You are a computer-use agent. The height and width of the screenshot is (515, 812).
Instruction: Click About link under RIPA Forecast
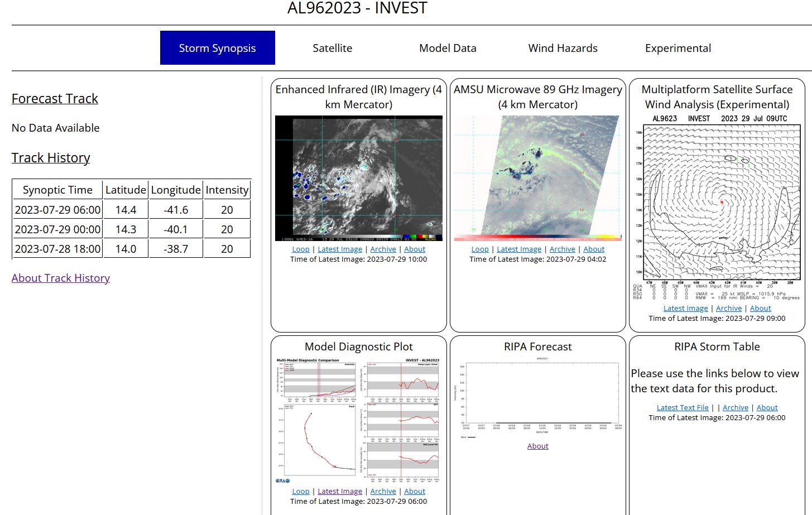click(x=537, y=446)
